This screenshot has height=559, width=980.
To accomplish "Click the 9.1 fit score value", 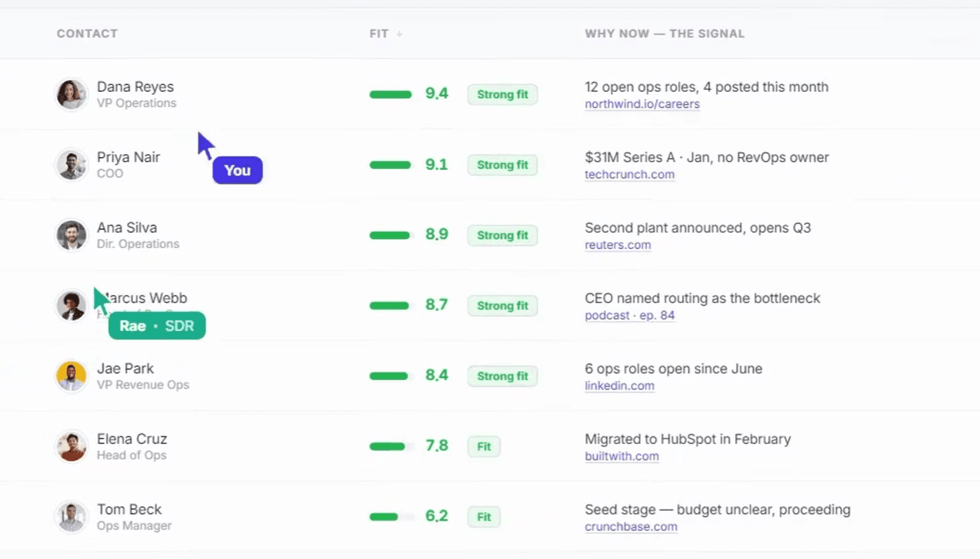I will tap(436, 164).
